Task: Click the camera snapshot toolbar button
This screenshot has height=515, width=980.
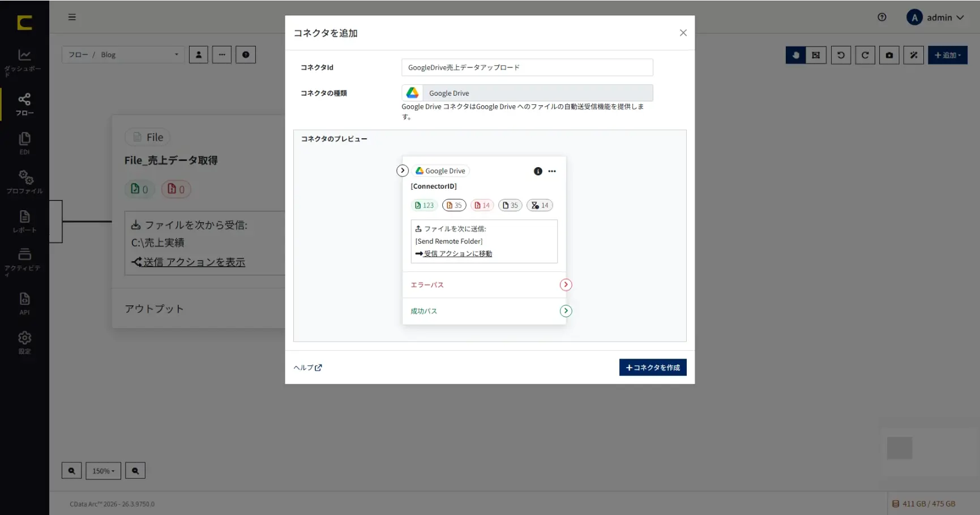Action: coord(889,55)
